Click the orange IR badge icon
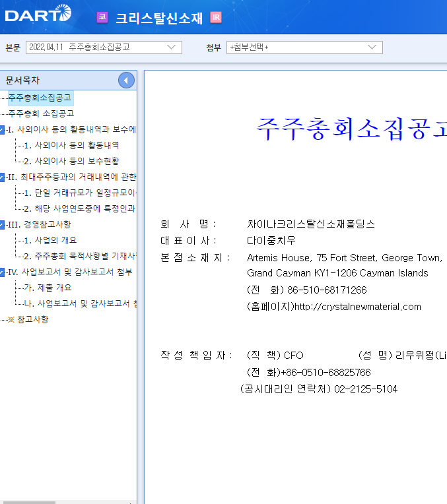 (x=216, y=17)
